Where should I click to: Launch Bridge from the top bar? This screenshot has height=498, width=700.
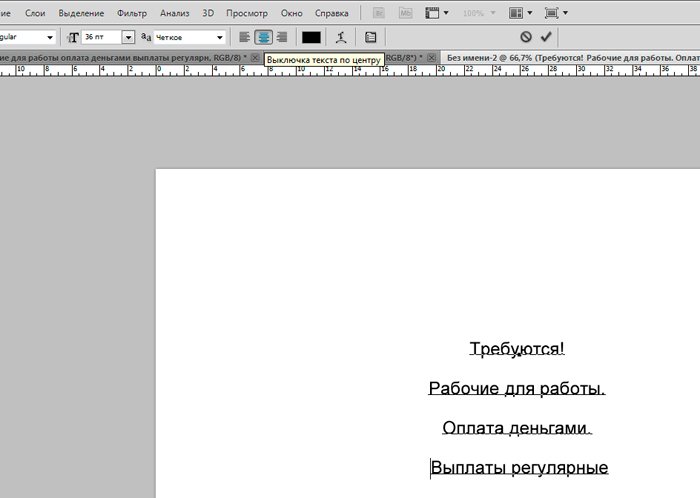tap(380, 13)
